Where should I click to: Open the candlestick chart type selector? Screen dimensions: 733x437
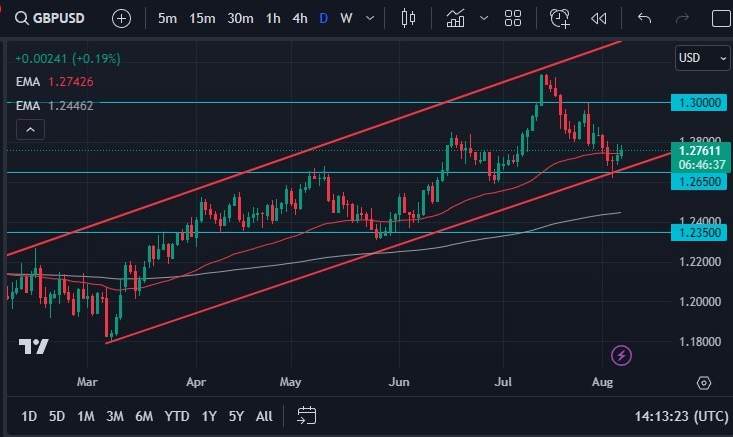pos(407,18)
